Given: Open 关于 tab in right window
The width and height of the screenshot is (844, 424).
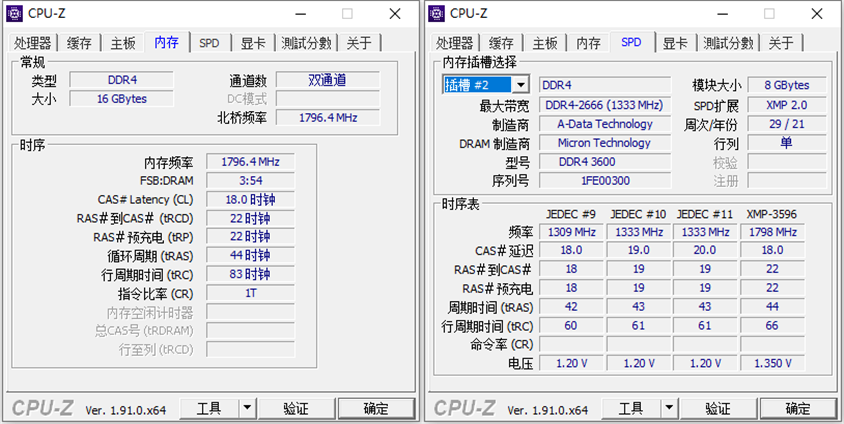Looking at the screenshot, I should coord(781,43).
